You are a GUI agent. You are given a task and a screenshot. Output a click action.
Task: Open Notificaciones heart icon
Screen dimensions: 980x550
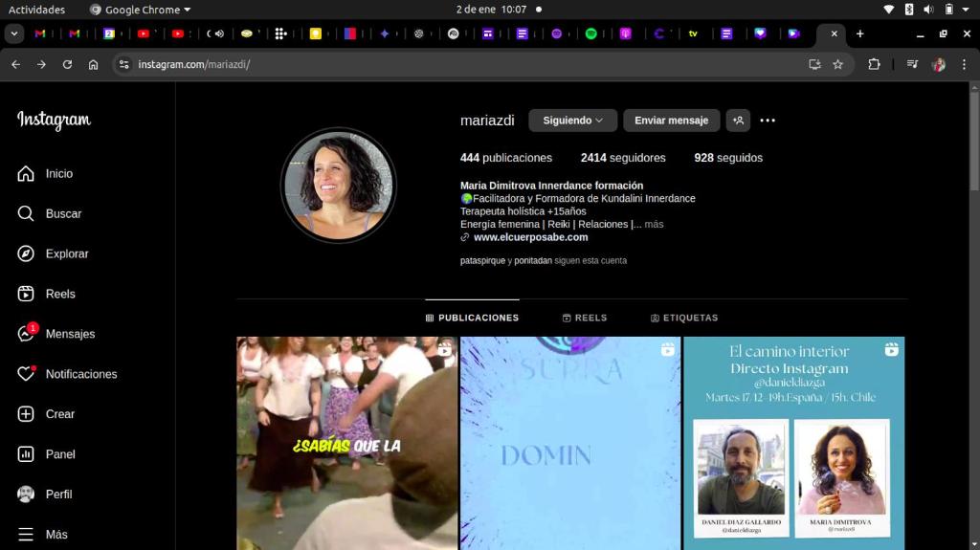coord(26,374)
